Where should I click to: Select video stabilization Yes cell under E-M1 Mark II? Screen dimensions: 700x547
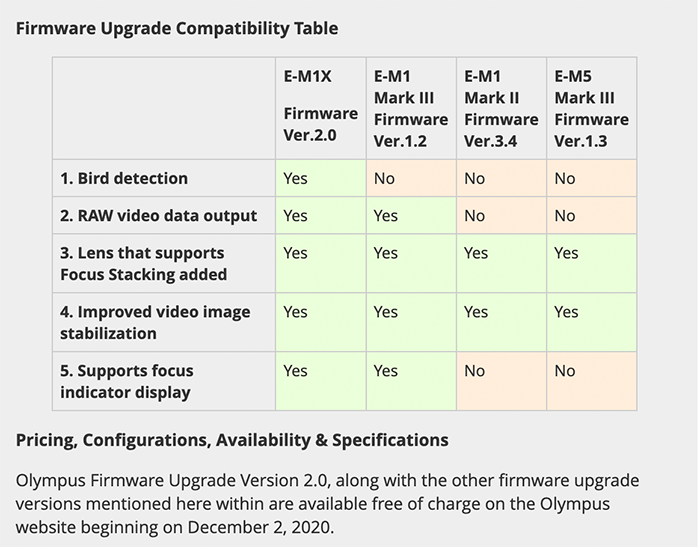point(476,312)
